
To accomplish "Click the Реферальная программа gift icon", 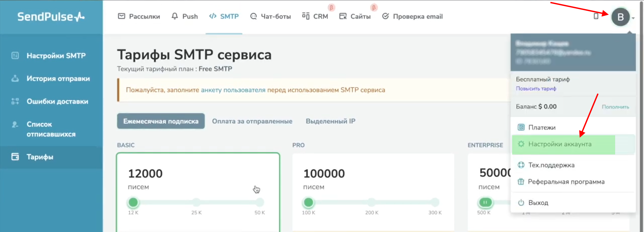I will [521, 182].
